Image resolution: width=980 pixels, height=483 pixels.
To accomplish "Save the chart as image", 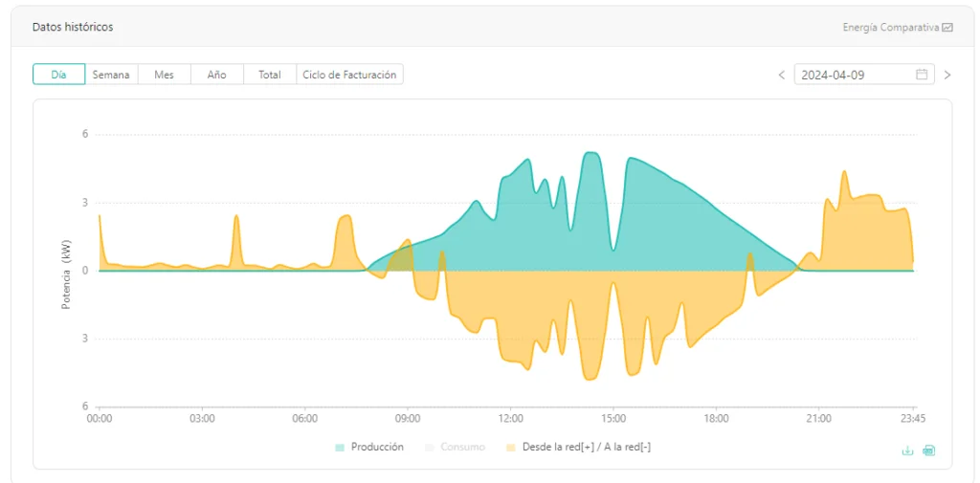I will (x=928, y=450).
